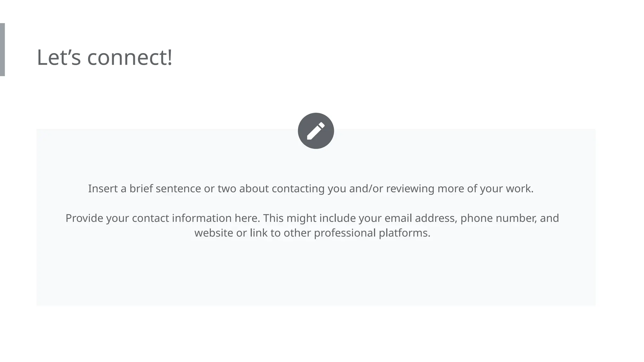Screen dimensions: 644x362
Task: Select the "Let's connect!" title text
Action: [104, 58]
